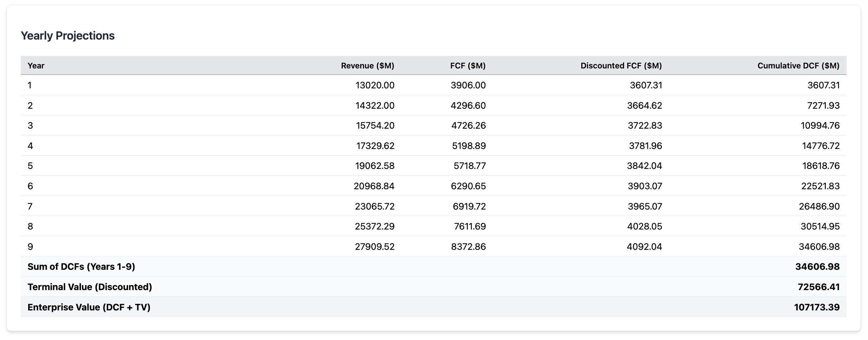Select the Year column header
Viewport: 868px width, 340px height.
pyautogui.click(x=36, y=66)
